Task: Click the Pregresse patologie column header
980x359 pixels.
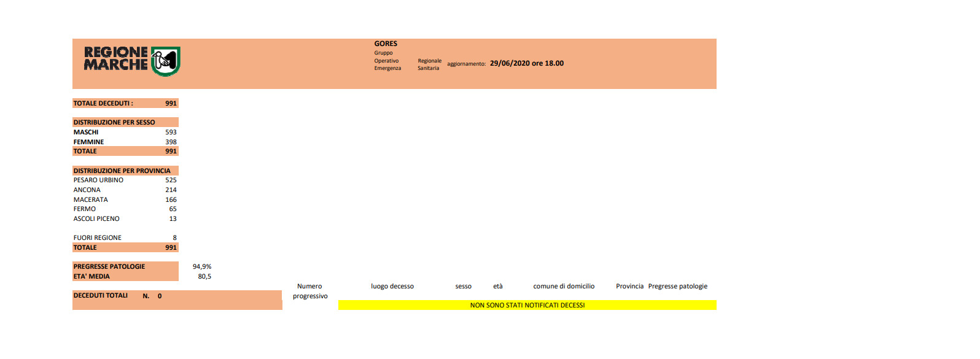Action: 678,286
